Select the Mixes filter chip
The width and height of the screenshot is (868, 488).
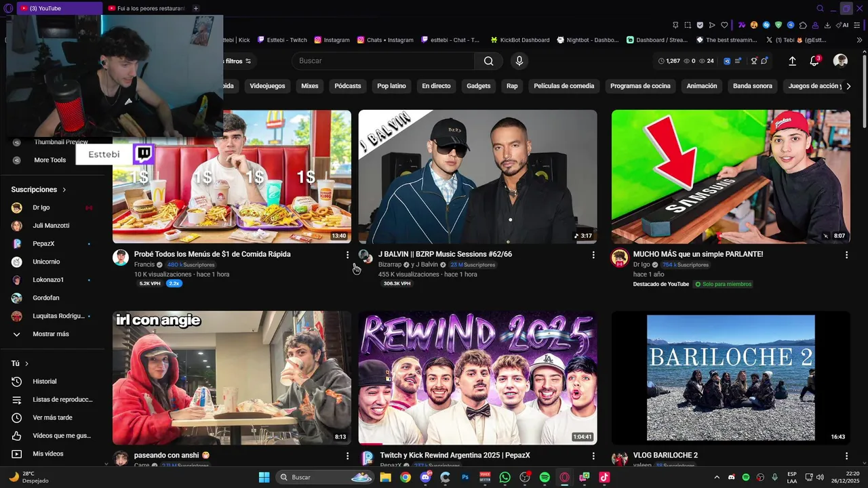click(310, 86)
